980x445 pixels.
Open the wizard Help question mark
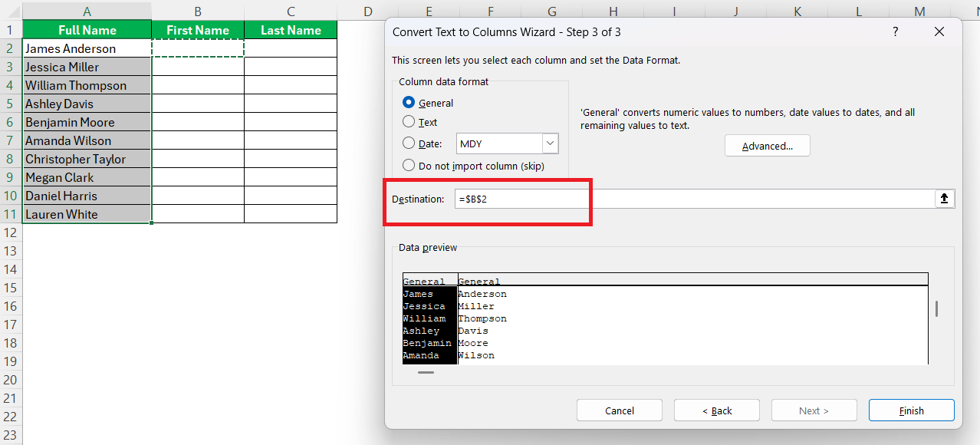click(x=895, y=32)
